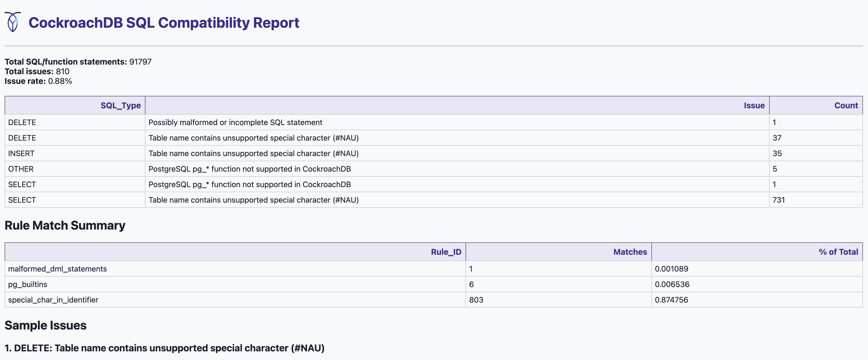This screenshot has width=868, height=360.
Task: Click the CockroachDB logo icon
Action: pos(13,22)
